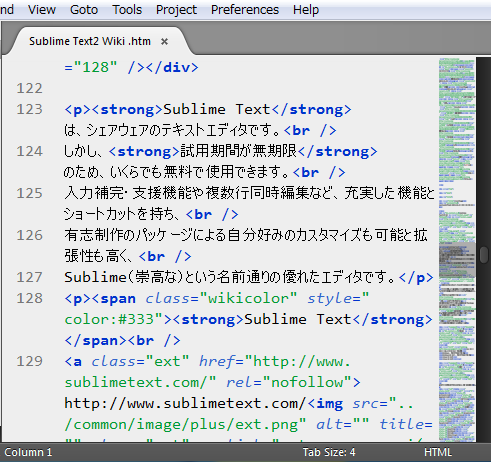Click the text http://www.sublimetext.com/ in line 129
Viewport: 491px width, 462px height.
click(185, 403)
